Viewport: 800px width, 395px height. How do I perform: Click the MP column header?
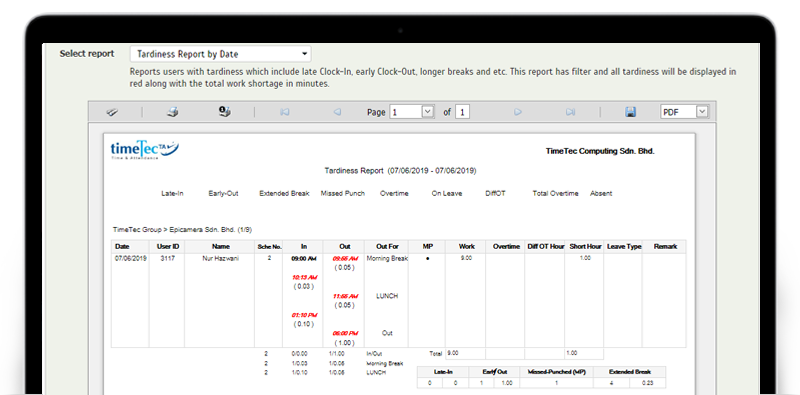(x=428, y=246)
